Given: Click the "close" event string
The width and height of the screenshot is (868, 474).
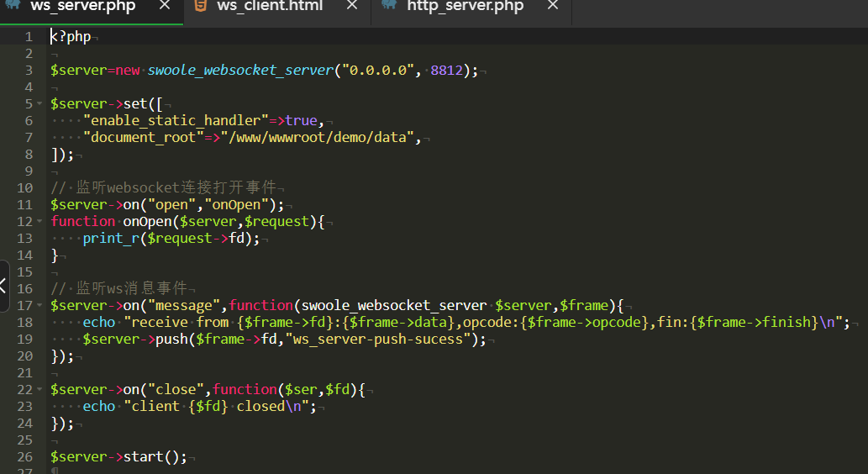Looking at the screenshot, I should pos(176,390).
